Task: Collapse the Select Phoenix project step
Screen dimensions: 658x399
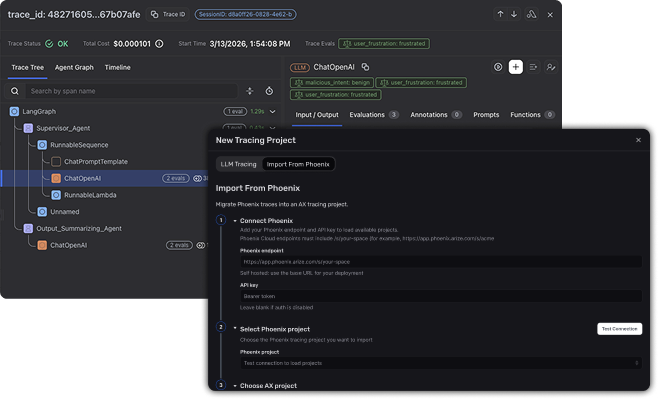Action: 235,328
